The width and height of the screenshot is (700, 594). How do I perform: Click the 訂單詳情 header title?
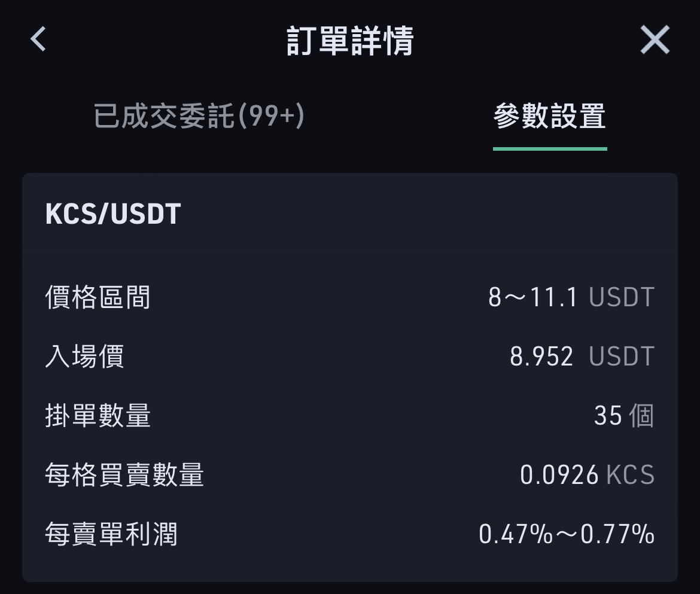[x=350, y=41]
